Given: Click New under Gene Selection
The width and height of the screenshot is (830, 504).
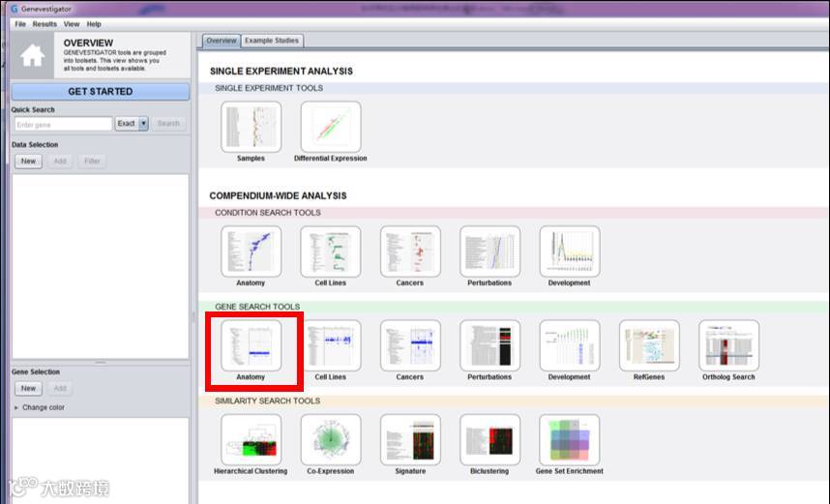Looking at the screenshot, I should point(28,388).
